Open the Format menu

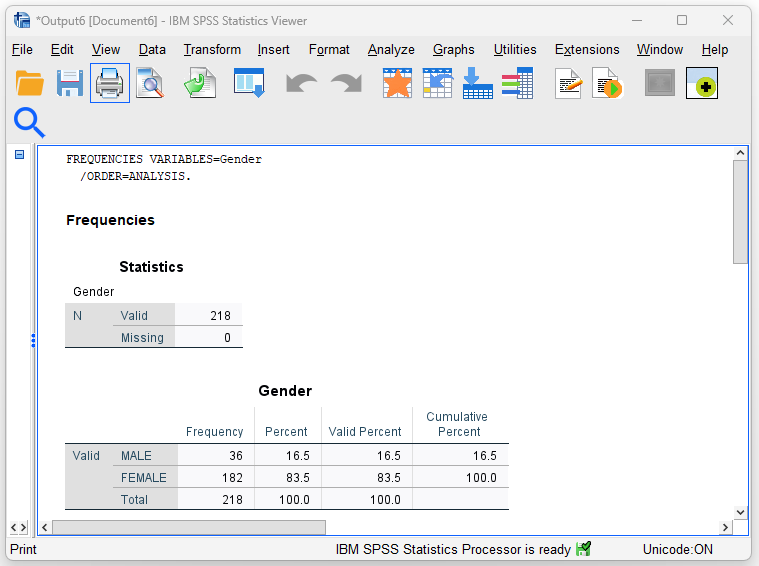click(329, 49)
